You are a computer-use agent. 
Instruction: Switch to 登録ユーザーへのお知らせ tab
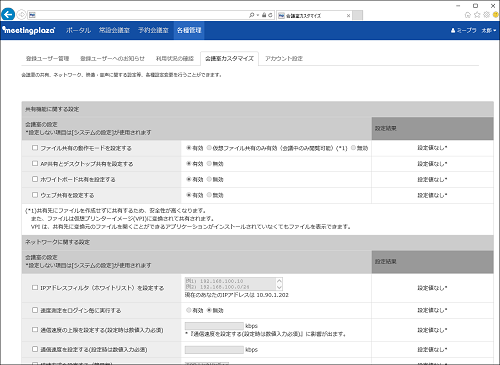tap(112, 59)
